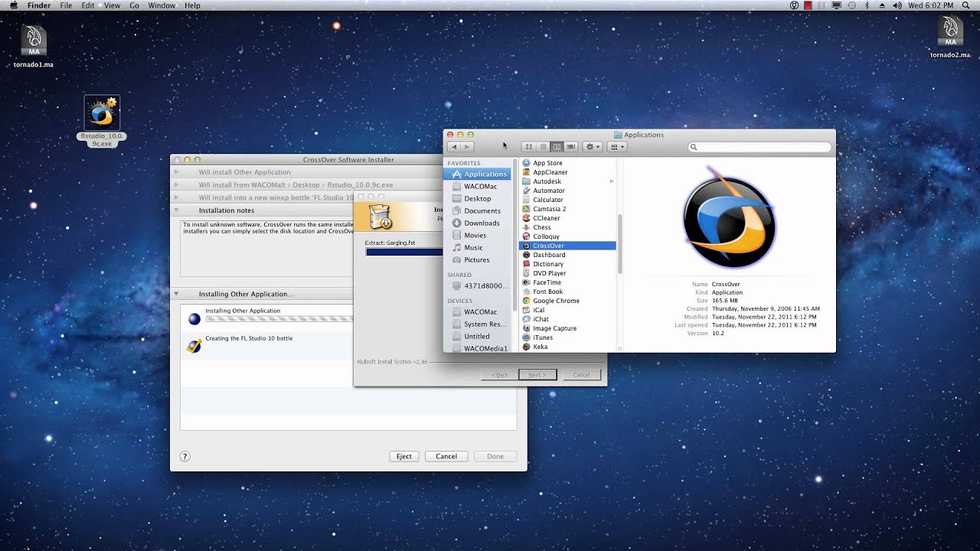
Task: Open the File menu
Action: pos(66,5)
